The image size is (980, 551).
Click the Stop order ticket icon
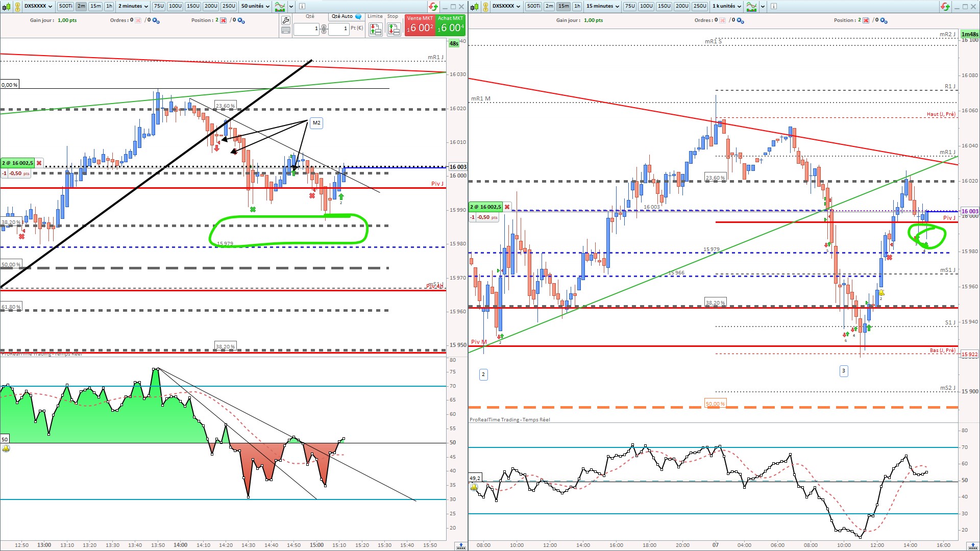click(x=394, y=30)
